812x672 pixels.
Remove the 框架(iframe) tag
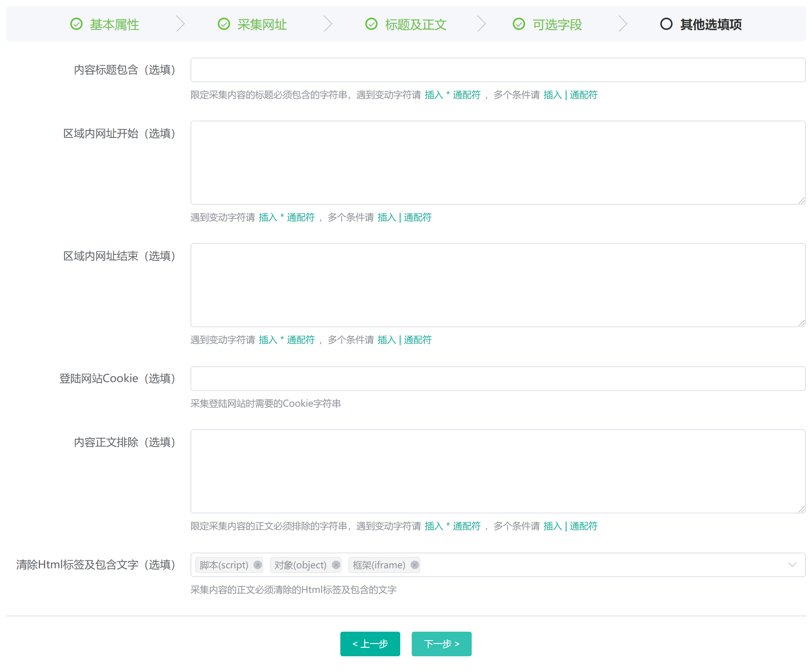[414, 565]
